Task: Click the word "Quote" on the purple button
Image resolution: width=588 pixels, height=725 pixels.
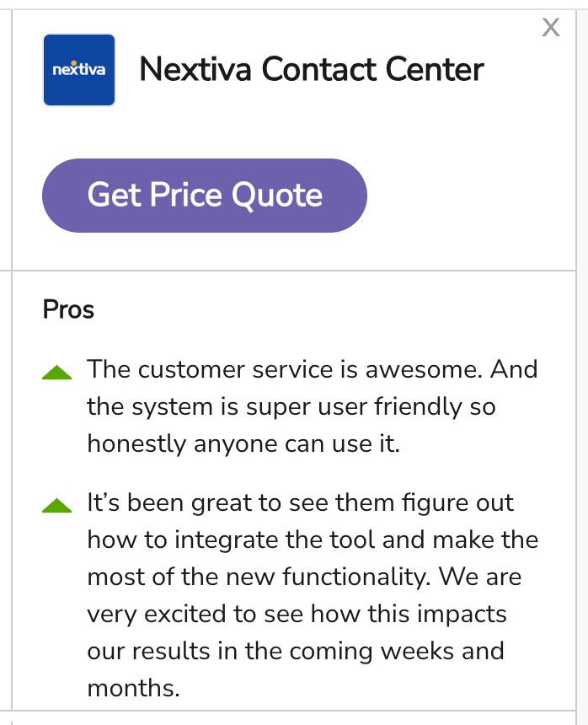Action: pyautogui.click(x=277, y=196)
